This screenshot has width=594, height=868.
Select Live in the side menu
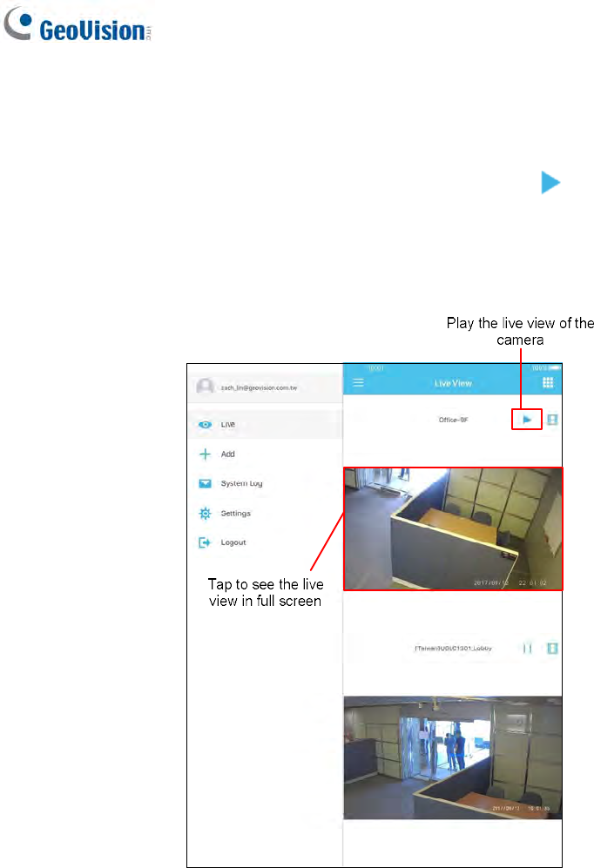[x=265, y=425]
